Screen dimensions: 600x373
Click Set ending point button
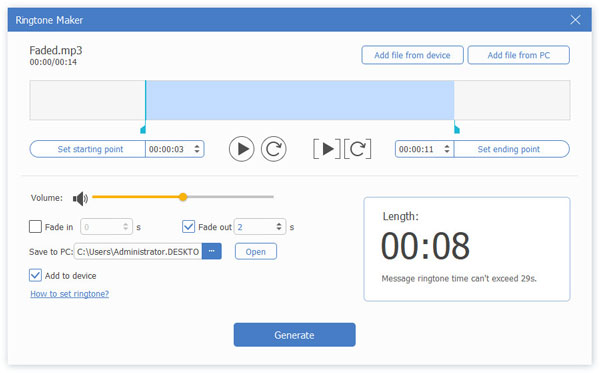(512, 149)
